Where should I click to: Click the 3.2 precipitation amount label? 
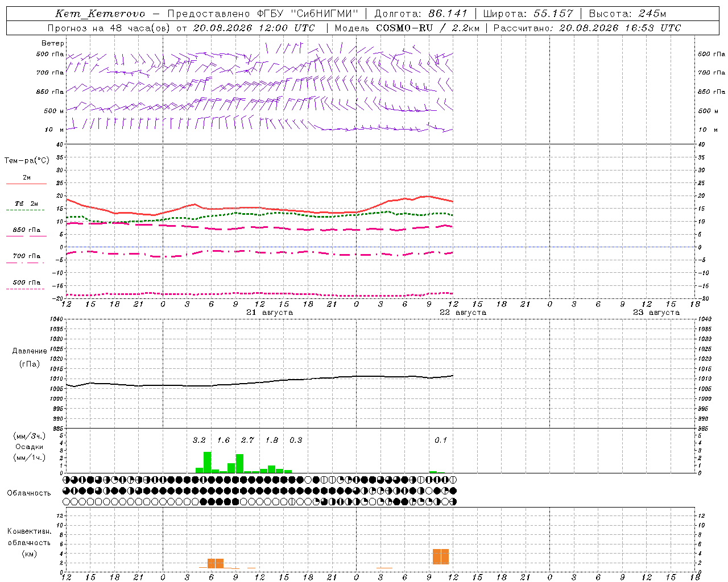199,440
